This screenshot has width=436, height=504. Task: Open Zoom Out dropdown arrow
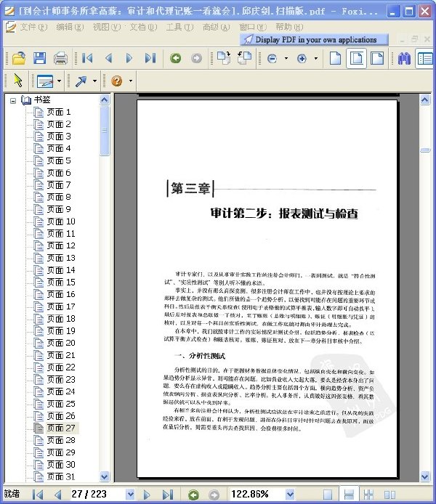(286, 59)
